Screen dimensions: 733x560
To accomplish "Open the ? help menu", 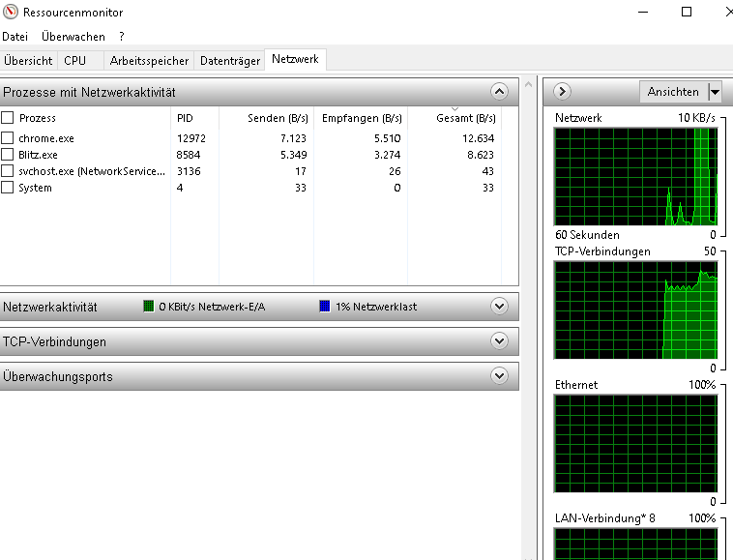I will click(x=122, y=37).
